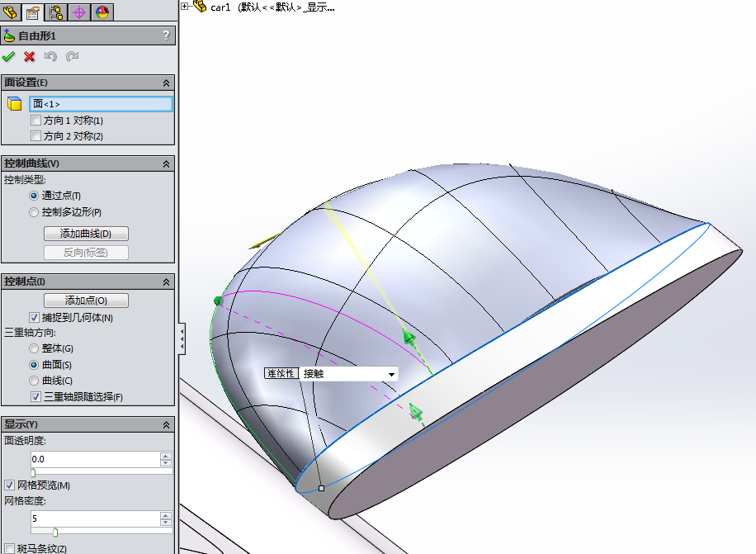The width and height of the screenshot is (756, 554).
Task: Collapse the 显示 section
Action: [x=166, y=424]
